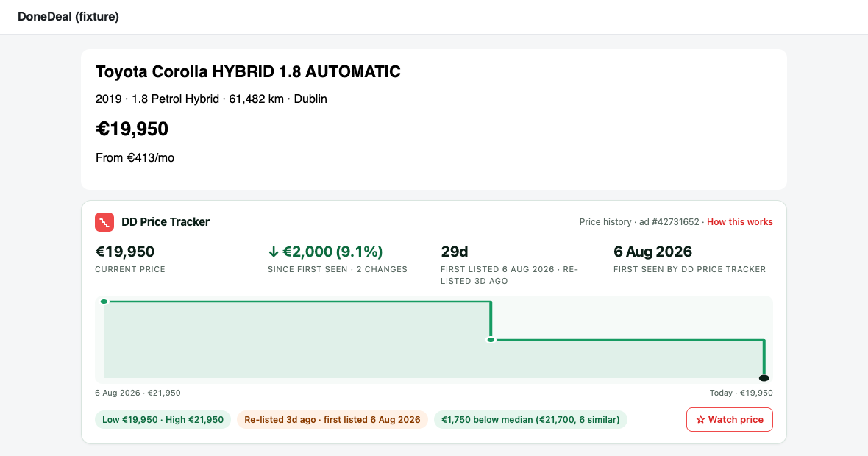
Task: Click the star icon in Watch price
Action: click(700, 419)
